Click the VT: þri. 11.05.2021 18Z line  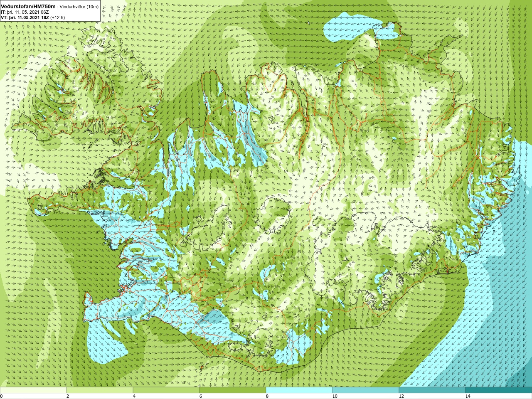[25, 17]
